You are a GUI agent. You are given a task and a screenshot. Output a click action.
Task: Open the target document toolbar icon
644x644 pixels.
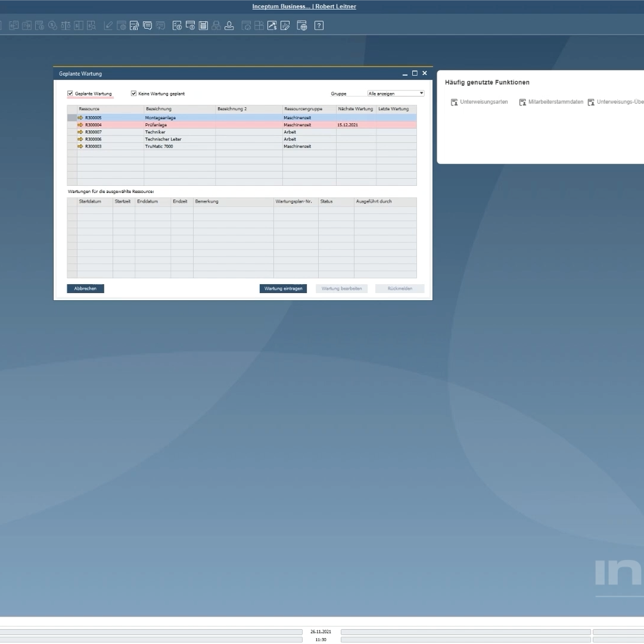pyautogui.click(x=27, y=26)
